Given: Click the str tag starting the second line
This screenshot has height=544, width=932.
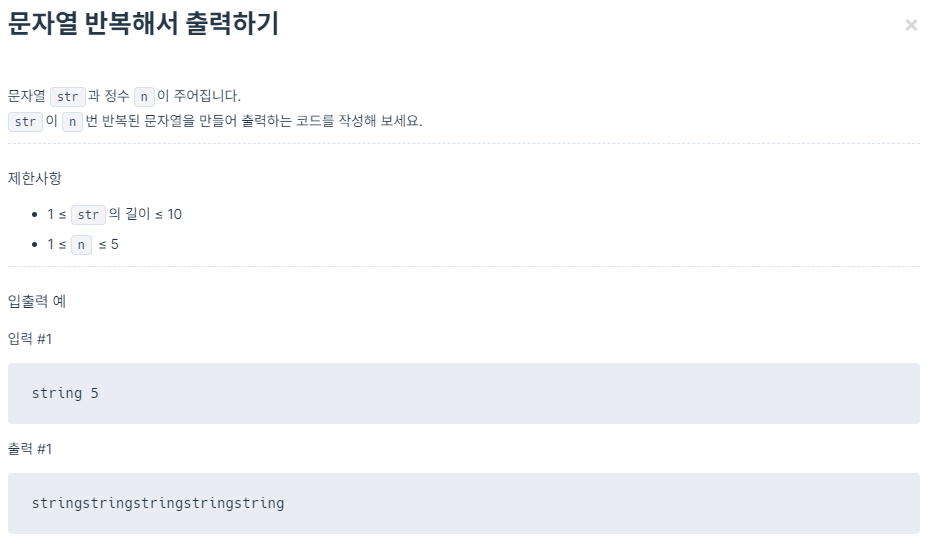Looking at the screenshot, I should tap(25, 121).
